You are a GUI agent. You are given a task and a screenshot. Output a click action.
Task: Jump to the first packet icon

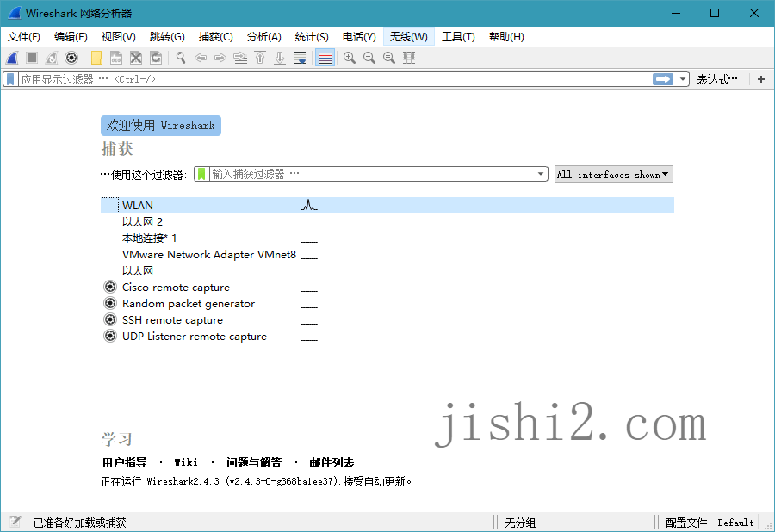[260, 58]
